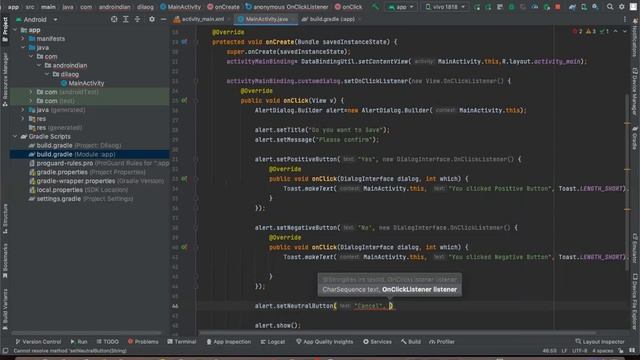Click the Make Project hammer icon
This screenshot has width=640, height=360.
[x=375, y=7]
